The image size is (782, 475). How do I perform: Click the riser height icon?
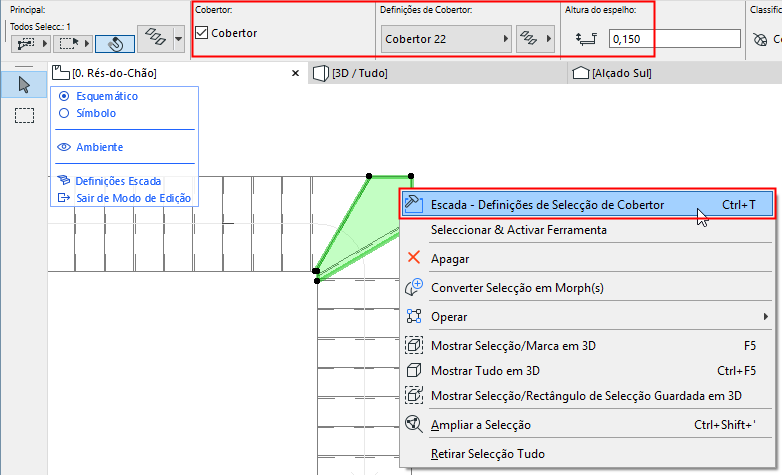pyautogui.click(x=586, y=38)
